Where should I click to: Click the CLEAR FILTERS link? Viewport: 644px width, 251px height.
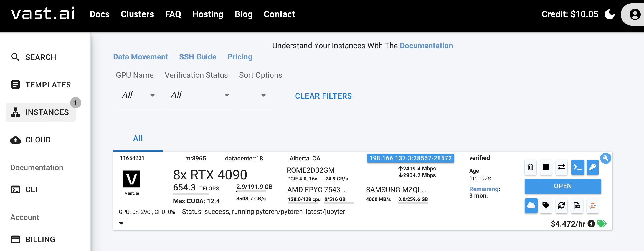point(323,96)
